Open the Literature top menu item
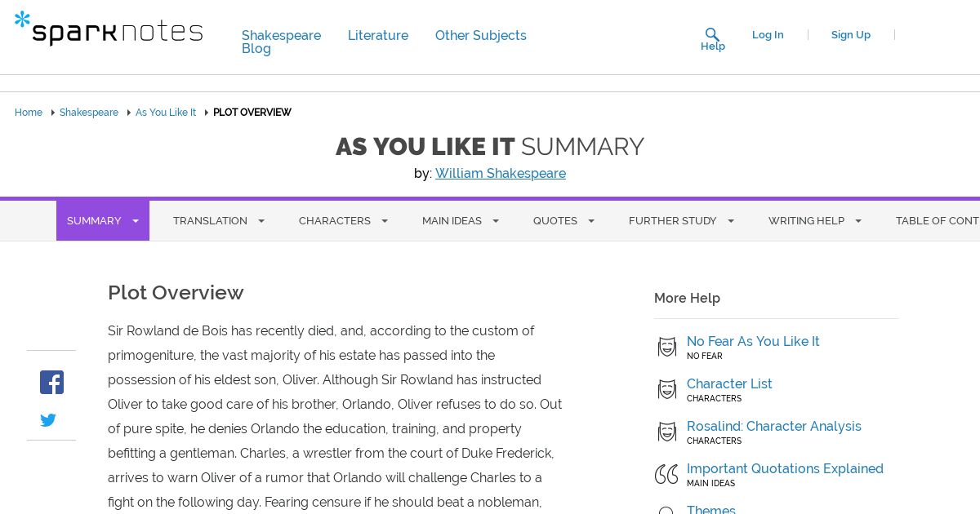 [378, 35]
